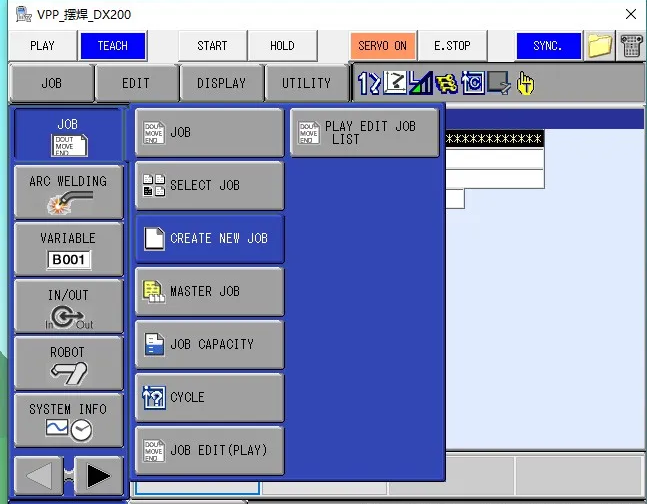Click the asterisk job name field

494,139
